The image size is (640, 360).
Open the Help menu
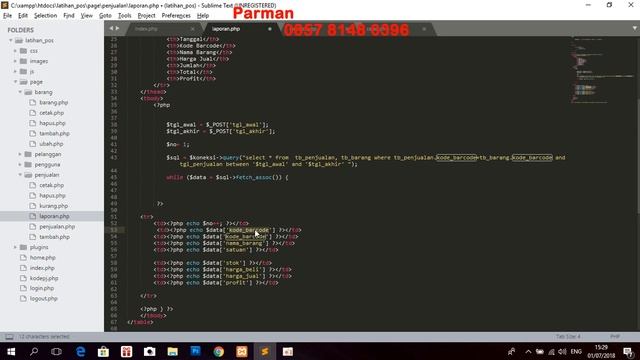203,16
